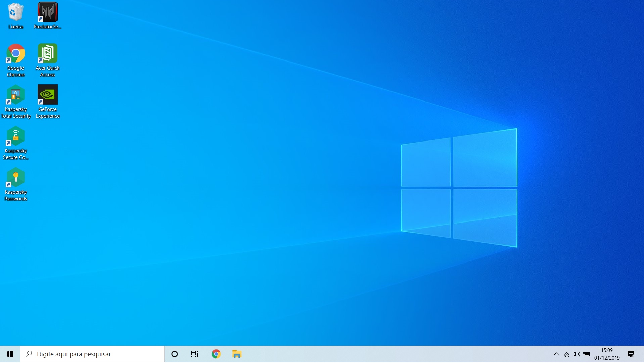
Task: Open the Action Center notifications icon
Action: coord(631,354)
